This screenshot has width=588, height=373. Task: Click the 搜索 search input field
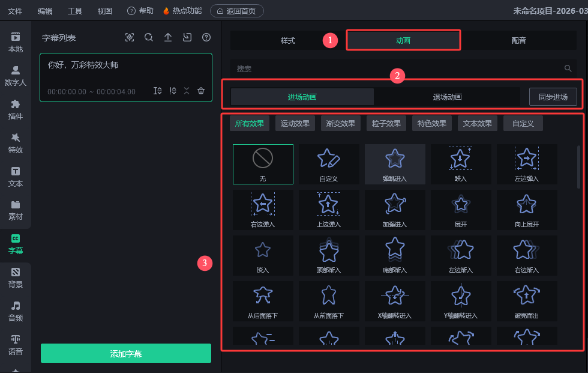click(396, 68)
